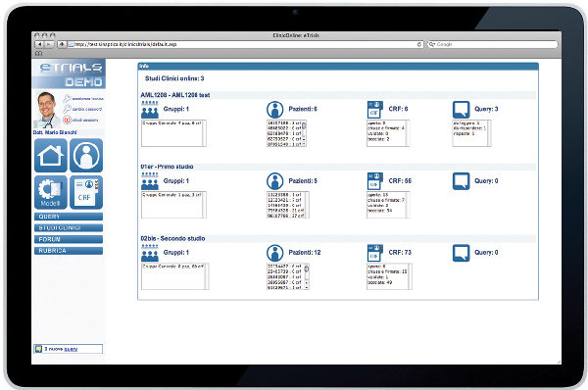Screen dimensions: 588x390
Task: Click the Query speech-bubble icon for AML1208
Action: click(462, 110)
